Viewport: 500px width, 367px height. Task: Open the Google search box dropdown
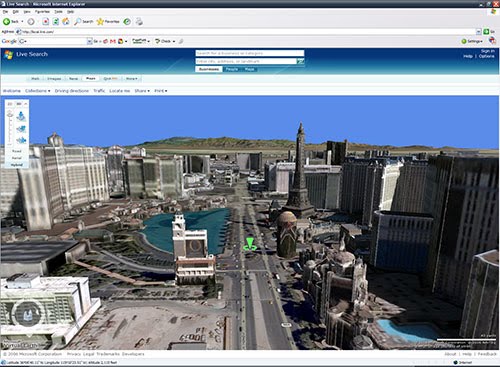click(x=89, y=41)
